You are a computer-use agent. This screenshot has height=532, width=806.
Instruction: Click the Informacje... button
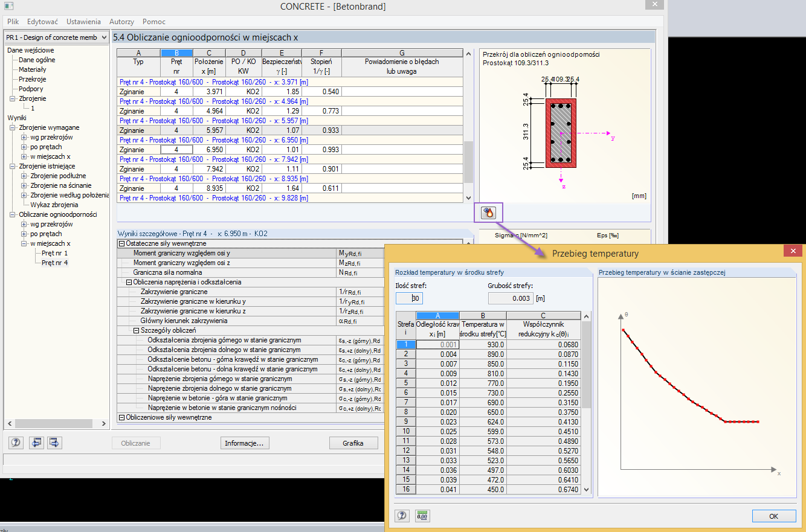tap(244, 443)
